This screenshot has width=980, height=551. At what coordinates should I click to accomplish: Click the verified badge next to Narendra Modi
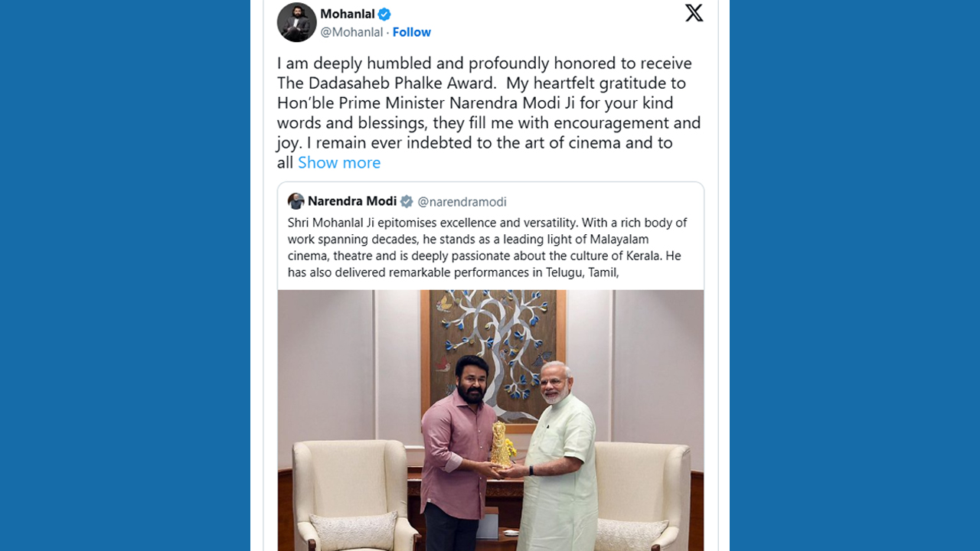click(x=407, y=201)
